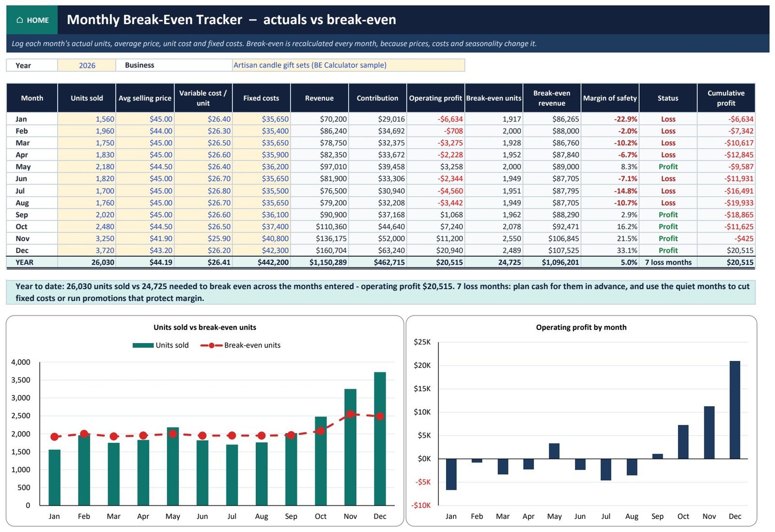This screenshot has height=532, width=775.
Task: Click the Jul Loss status cell
Action: tap(668, 191)
